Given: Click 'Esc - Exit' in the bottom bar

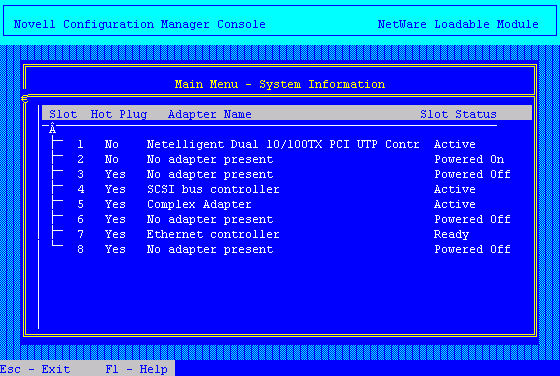Looking at the screenshot, I should coord(35,369).
